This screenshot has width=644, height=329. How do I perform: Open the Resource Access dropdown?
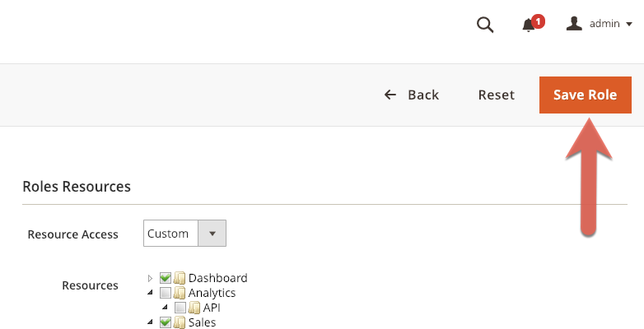coord(184,234)
